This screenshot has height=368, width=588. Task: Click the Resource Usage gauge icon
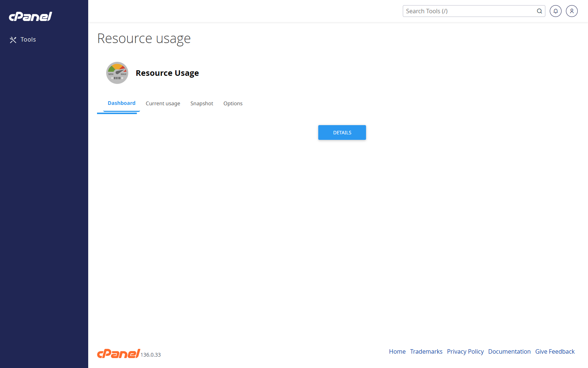[117, 73]
